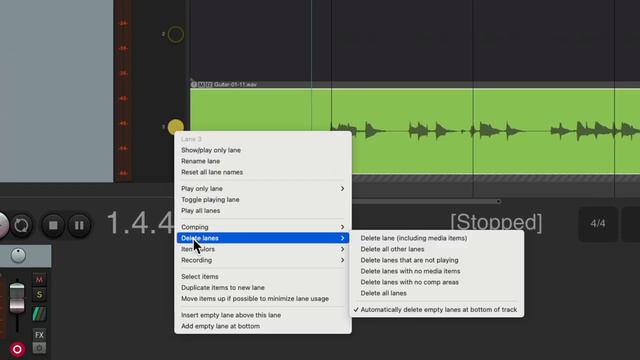Click Duplicate items to new lane

coord(262,288)
